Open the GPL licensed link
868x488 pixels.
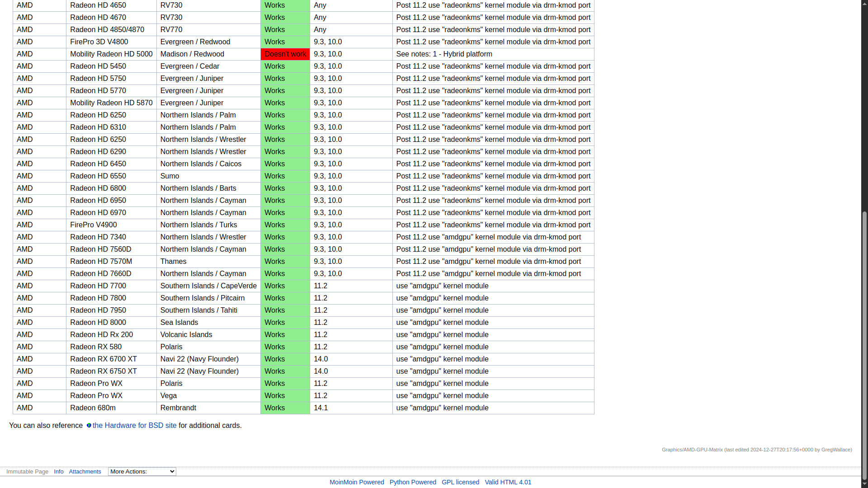(x=460, y=482)
